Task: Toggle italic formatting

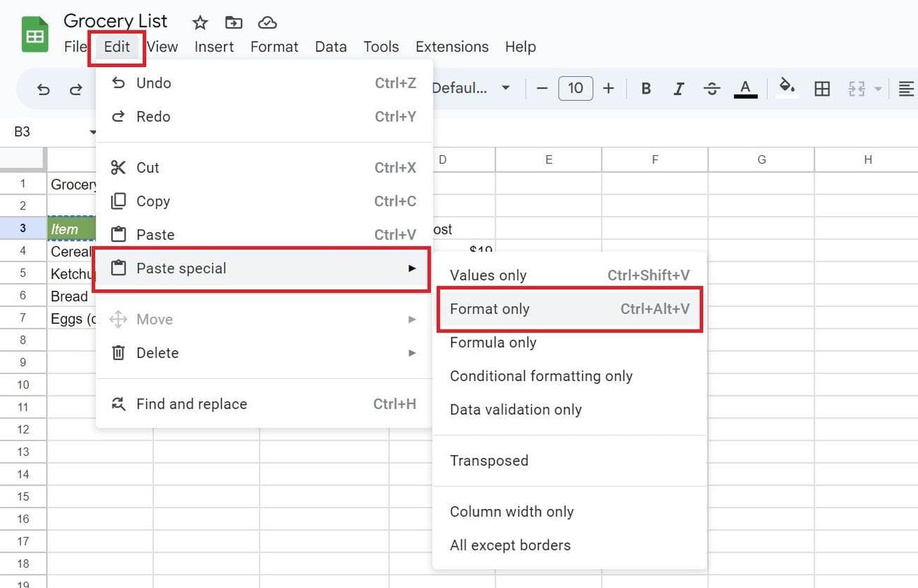Action: pyautogui.click(x=679, y=88)
